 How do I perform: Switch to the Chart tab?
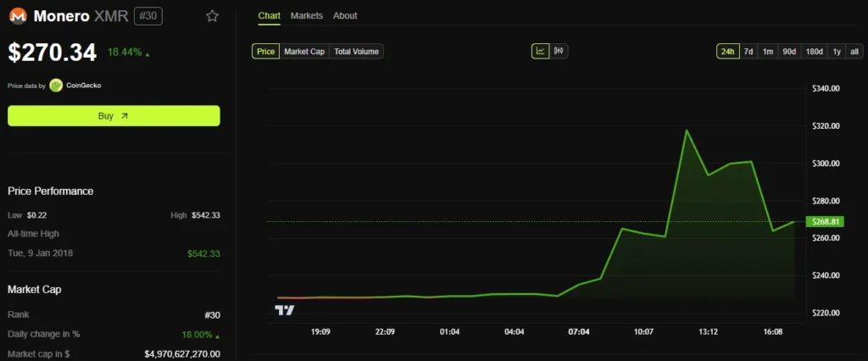click(x=269, y=16)
